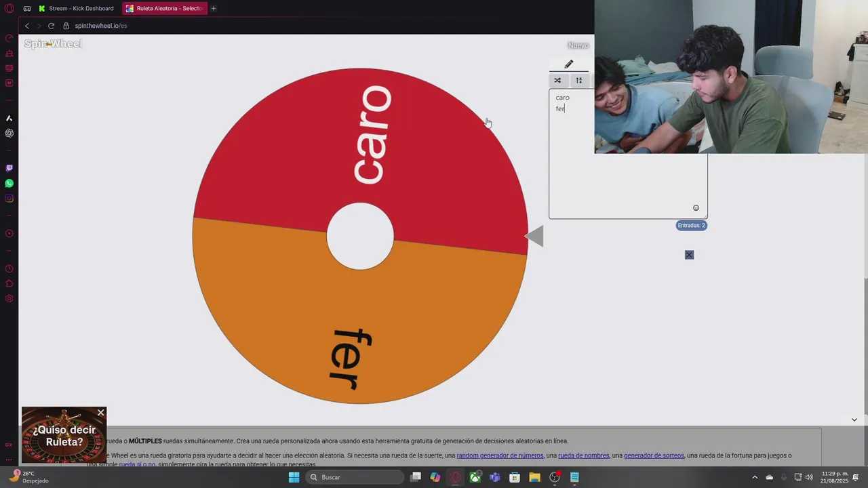
Task: Close the panel with the X button
Action: (689, 255)
